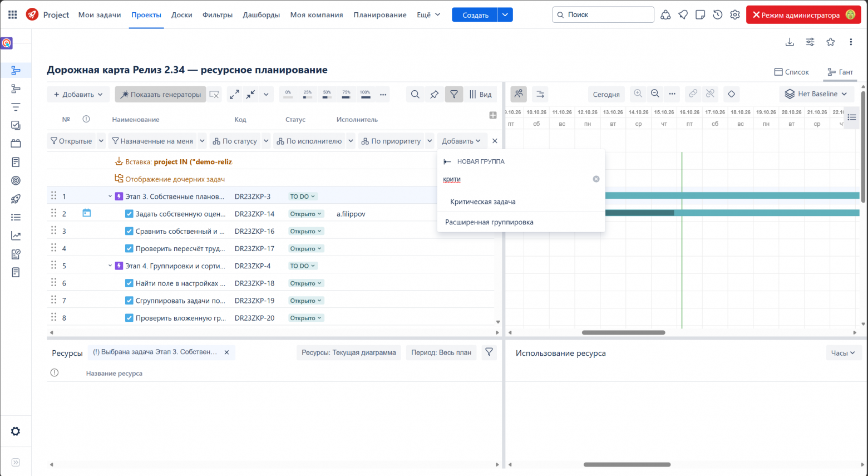Switch to the Список view tab
Screen dimensions: 868x476
pyautogui.click(x=792, y=72)
